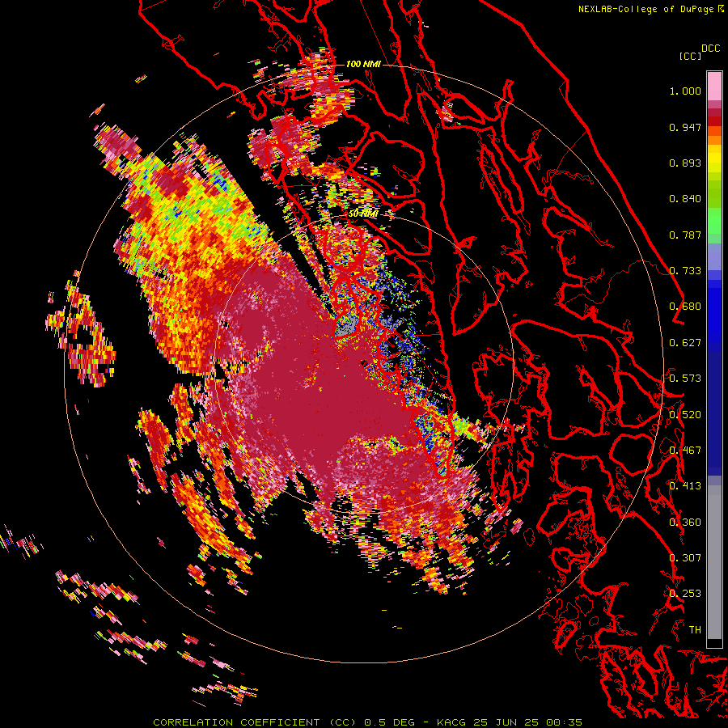Click the 0.573 scale value
Image resolution: width=728 pixels, height=728 pixels.
point(685,379)
